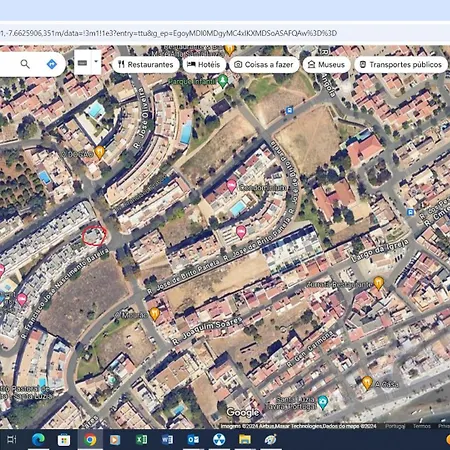Click the Portugal link in map footer

395,426
